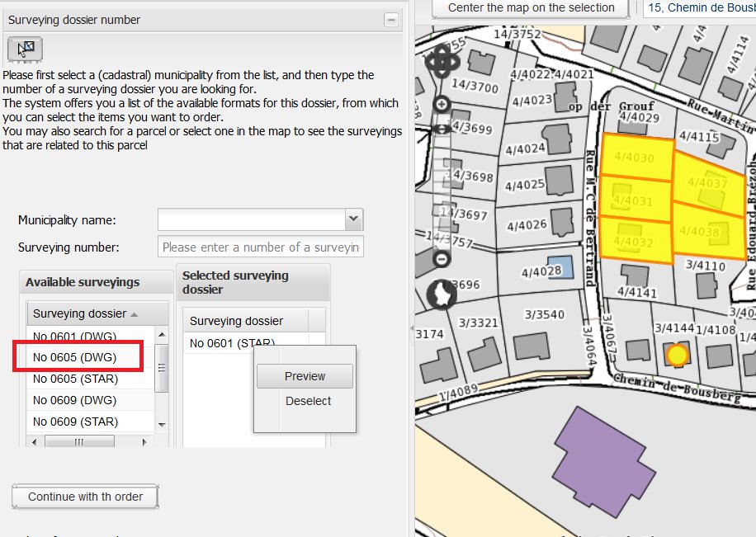The height and width of the screenshot is (537, 756).
Task: Click the Luxembourg full-extent map icon
Action: (442, 294)
